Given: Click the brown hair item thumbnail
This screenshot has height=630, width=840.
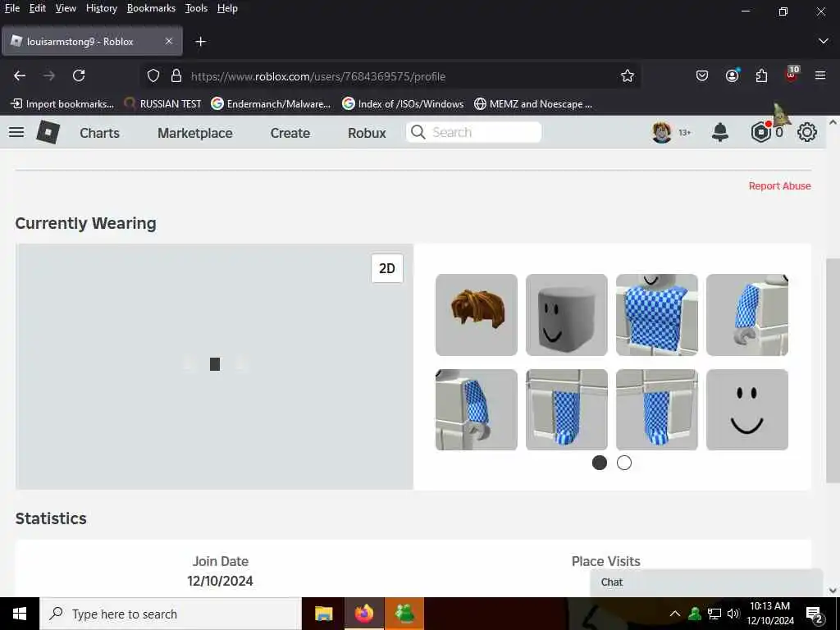Looking at the screenshot, I should point(477,314).
